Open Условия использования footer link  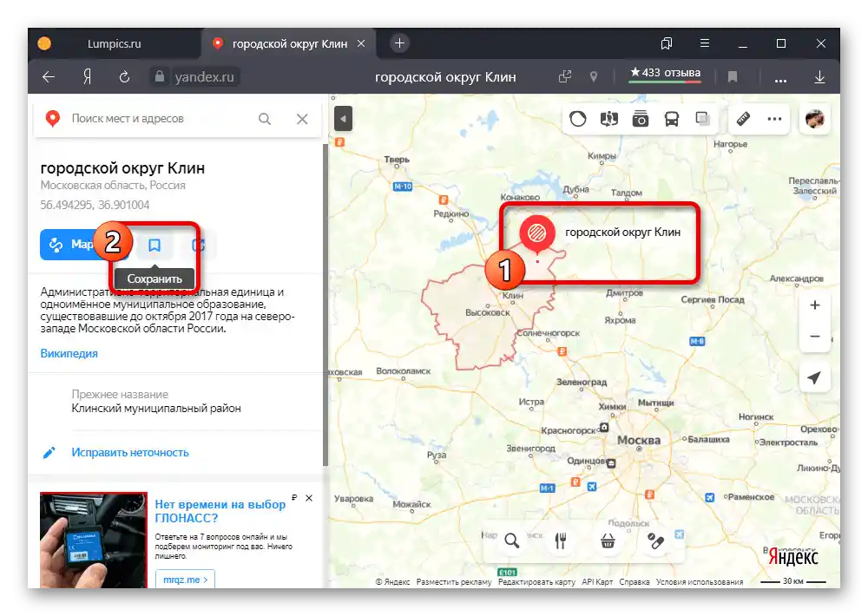pos(700,581)
